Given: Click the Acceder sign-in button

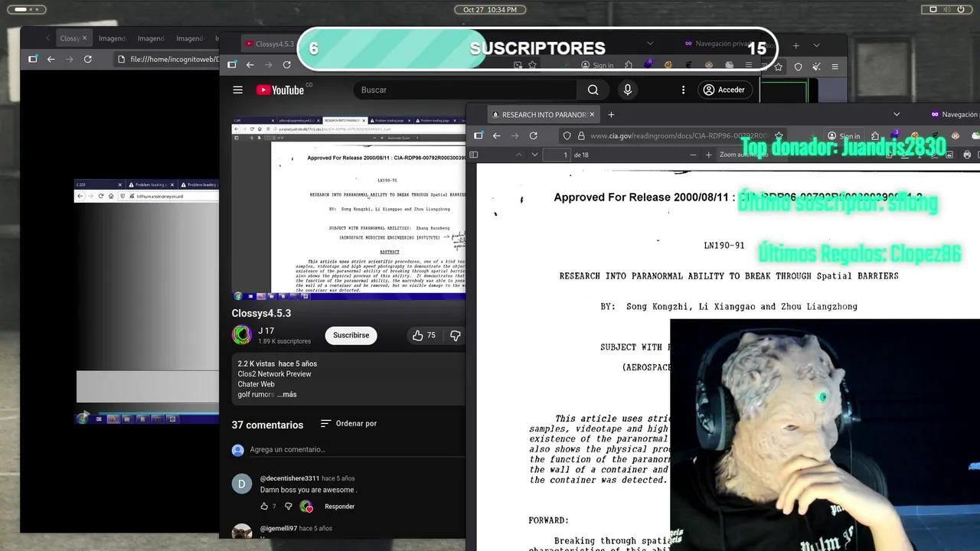Looking at the screenshot, I should pos(724,90).
